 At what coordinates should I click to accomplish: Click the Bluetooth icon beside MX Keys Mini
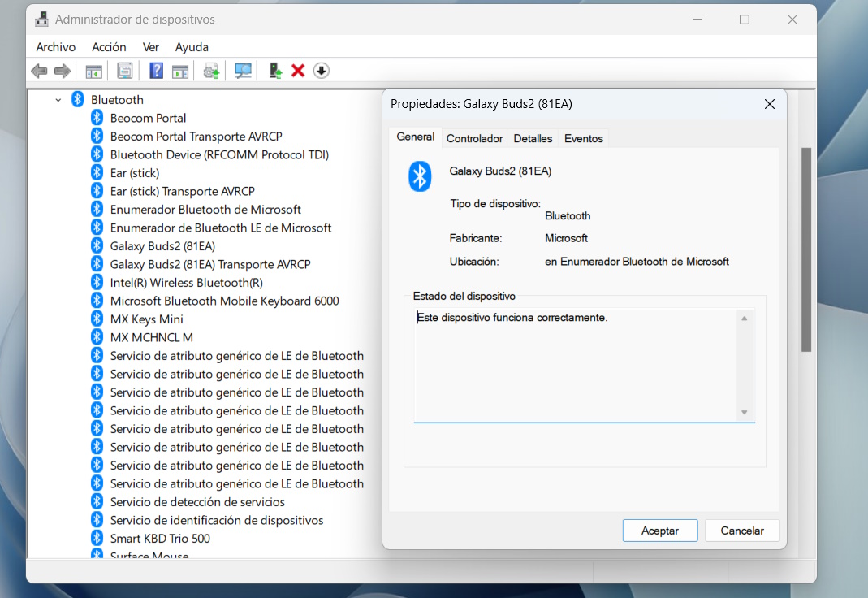tap(97, 319)
